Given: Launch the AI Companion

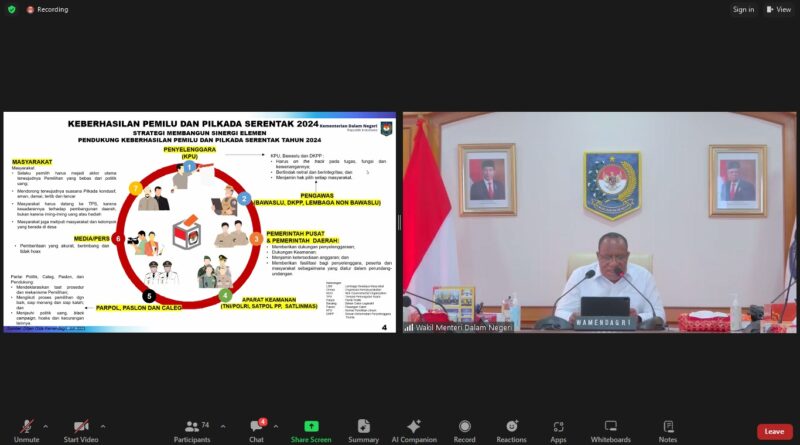Looking at the screenshot, I should 414,429.
